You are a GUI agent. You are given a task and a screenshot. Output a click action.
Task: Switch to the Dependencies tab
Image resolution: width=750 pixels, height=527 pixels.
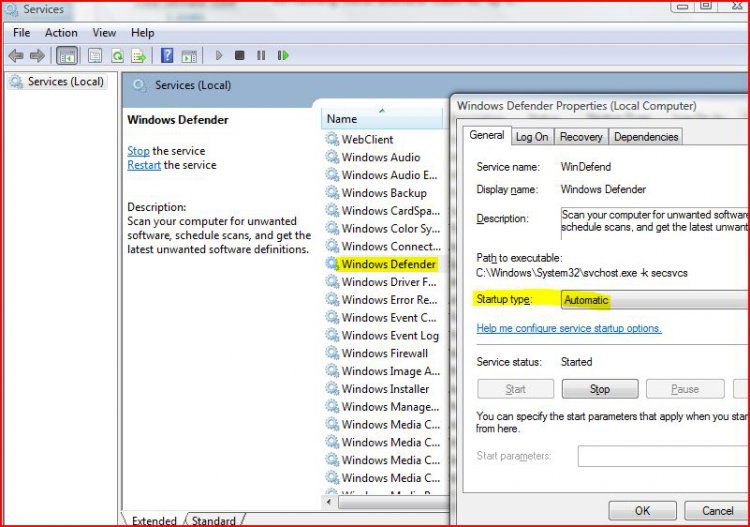click(646, 137)
